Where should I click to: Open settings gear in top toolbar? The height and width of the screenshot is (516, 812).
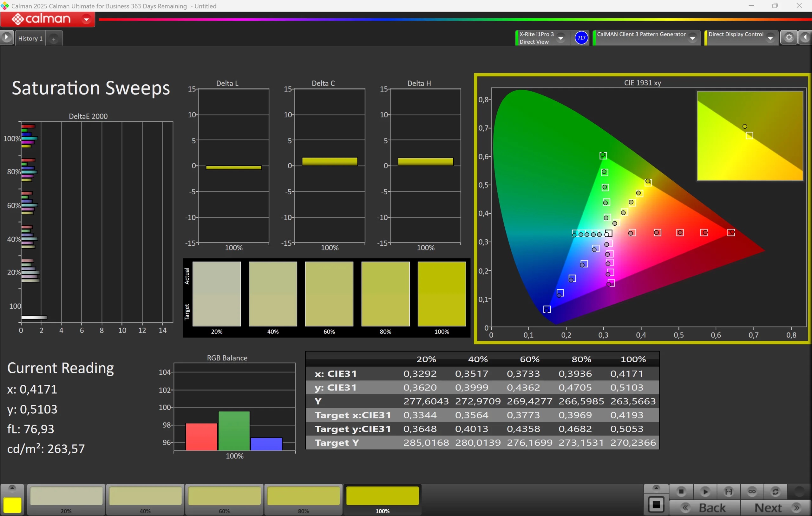coord(789,37)
